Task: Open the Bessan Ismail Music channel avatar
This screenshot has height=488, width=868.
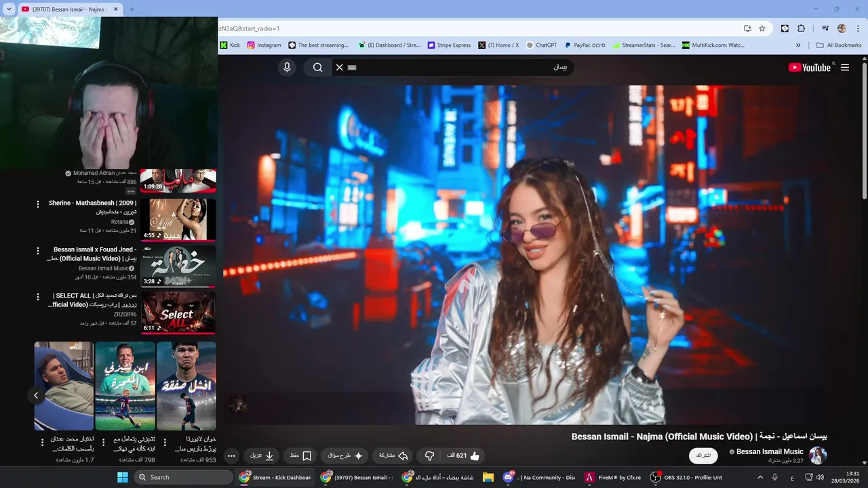Action: pyautogui.click(x=818, y=455)
